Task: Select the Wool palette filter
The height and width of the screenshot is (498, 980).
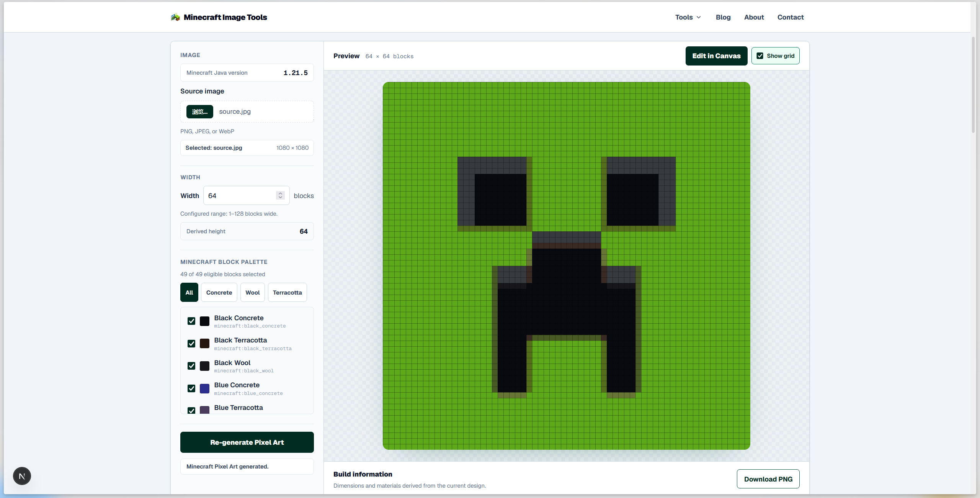Action: [252, 292]
